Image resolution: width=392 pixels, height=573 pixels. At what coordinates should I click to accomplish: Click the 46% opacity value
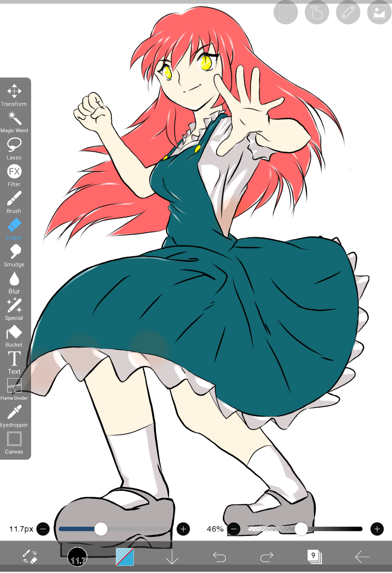(x=215, y=529)
